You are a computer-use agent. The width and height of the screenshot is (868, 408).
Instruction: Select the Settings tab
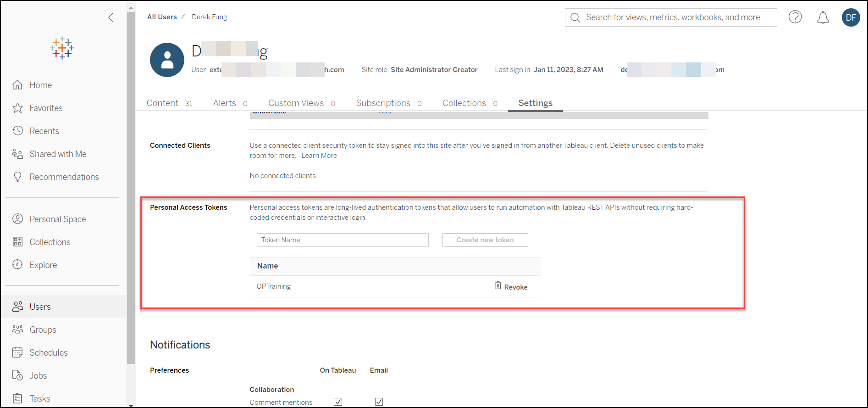point(535,103)
